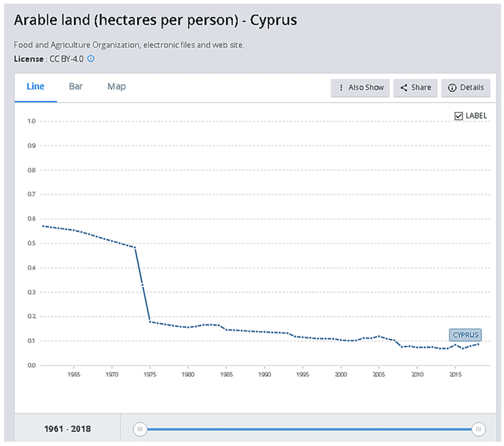Click the 2005 data point peak

tap(379, 336)
